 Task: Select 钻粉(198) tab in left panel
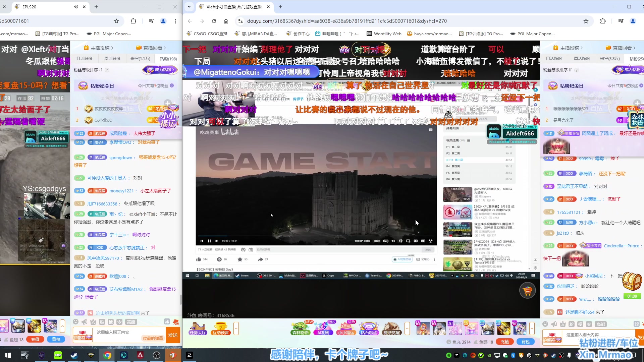pos(168,59)
